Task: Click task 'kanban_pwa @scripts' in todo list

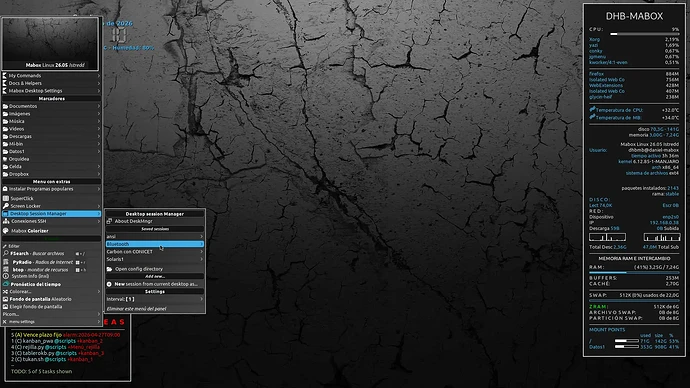Action: point(57,341)
